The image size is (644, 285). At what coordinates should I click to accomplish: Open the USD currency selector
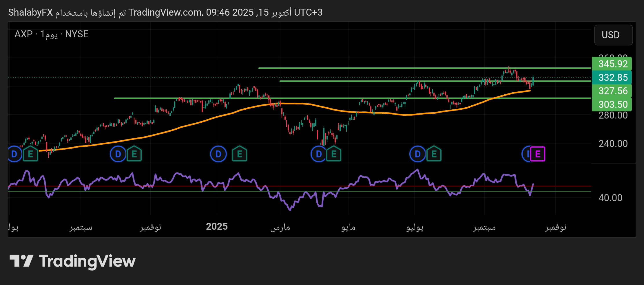[613, 35]
